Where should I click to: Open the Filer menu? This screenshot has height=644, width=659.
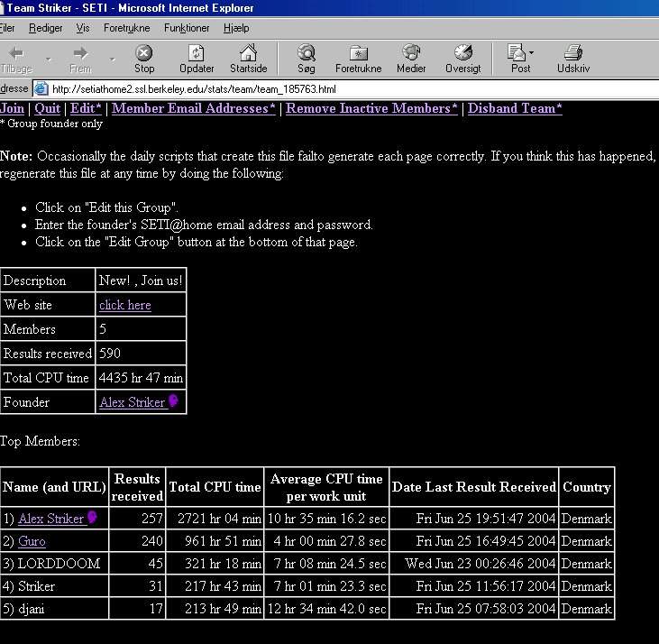click(7, 28)
